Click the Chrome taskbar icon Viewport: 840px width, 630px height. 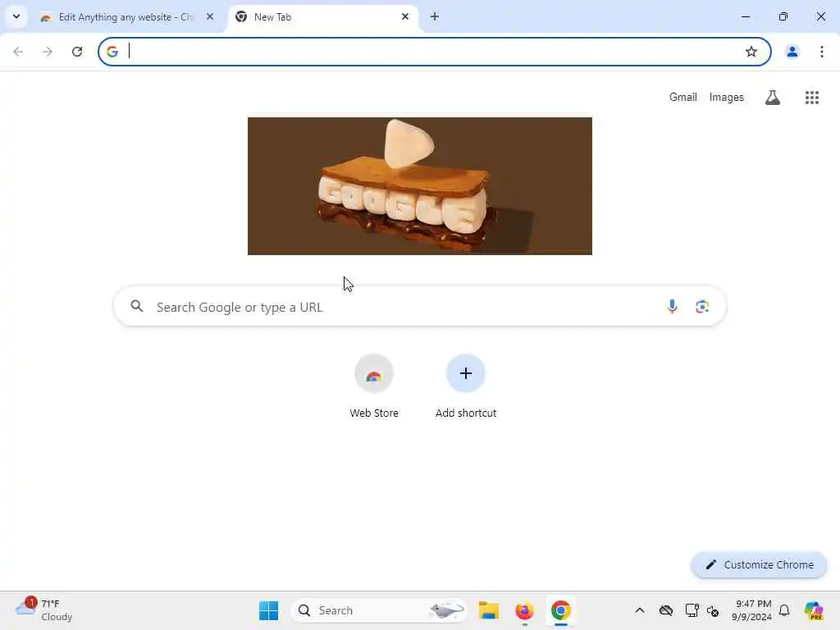tap(560, 610)
